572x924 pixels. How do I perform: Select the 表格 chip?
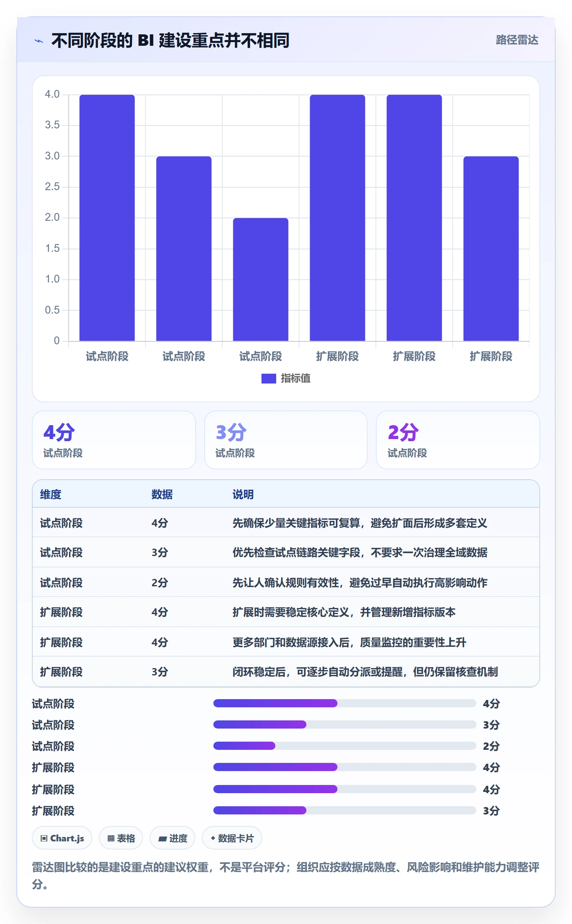pyautogui.click(x=121, y=838)
